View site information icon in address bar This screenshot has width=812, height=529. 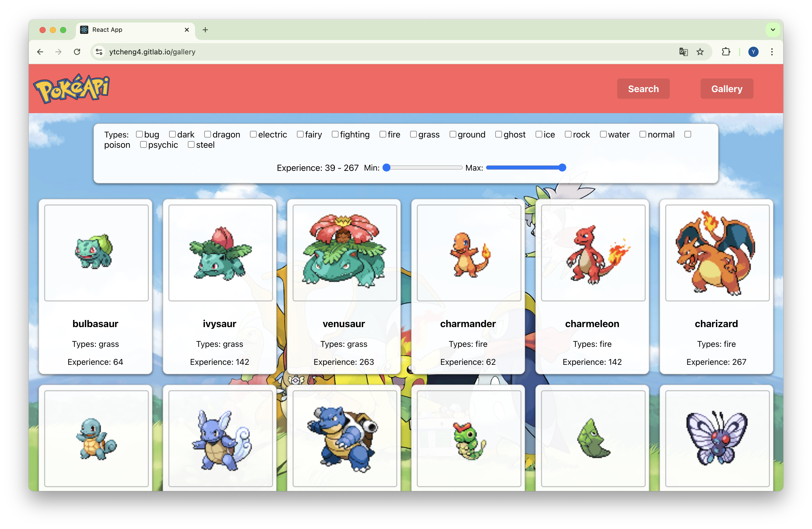point(99,52)
